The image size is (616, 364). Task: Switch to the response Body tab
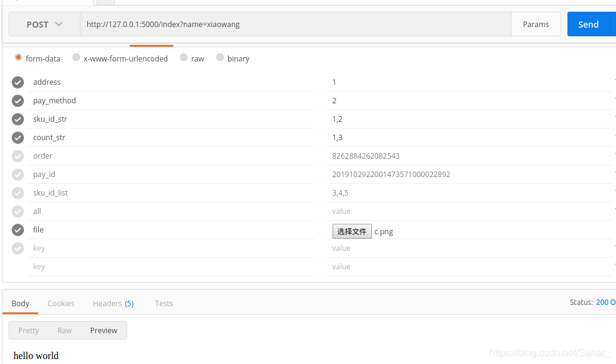pos(20,304)
